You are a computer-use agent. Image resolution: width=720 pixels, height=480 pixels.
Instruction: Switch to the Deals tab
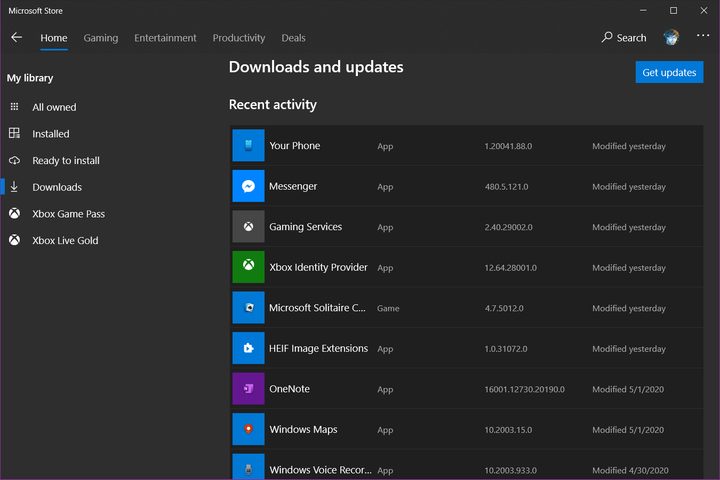click(293, 38)
